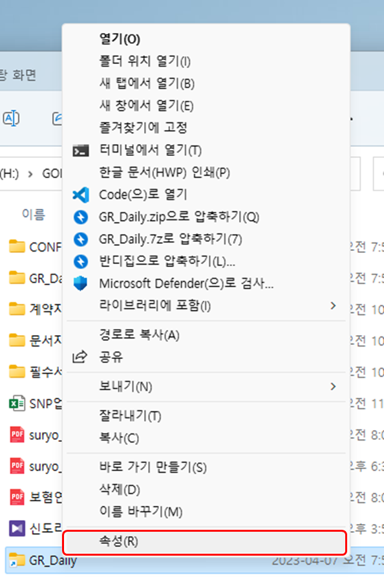
Task: Select the GR_Daily shortcut folder icon
Action: point(17,560)
